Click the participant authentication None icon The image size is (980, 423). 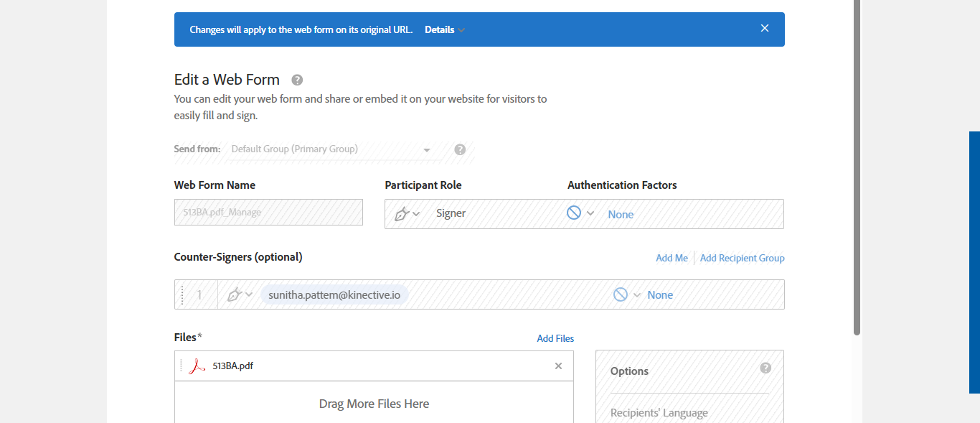point(574,213)
